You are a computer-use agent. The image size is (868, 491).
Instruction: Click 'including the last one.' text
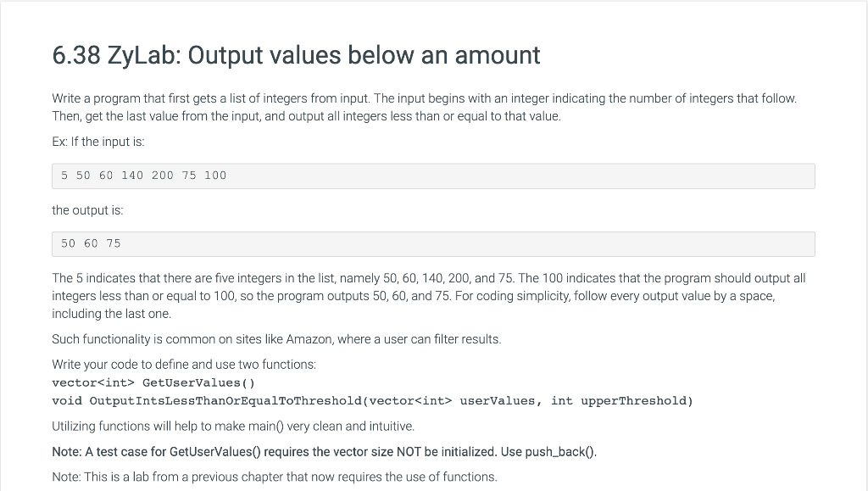click(x=111, y=314)
